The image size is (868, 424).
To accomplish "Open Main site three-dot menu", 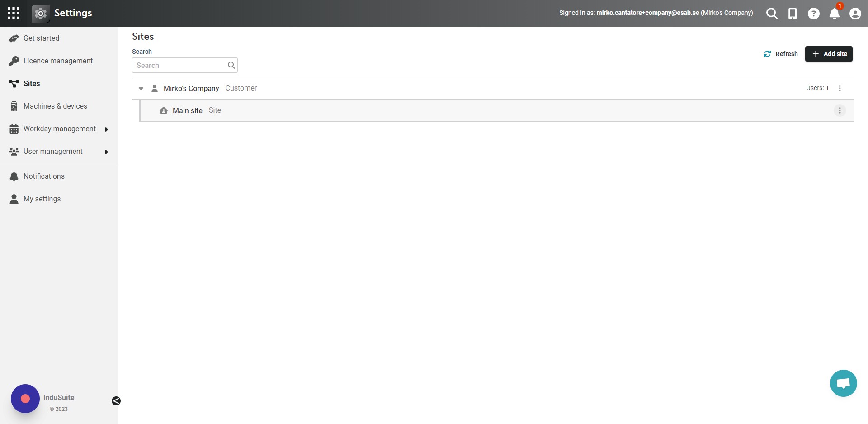I will tap(840, 110).
